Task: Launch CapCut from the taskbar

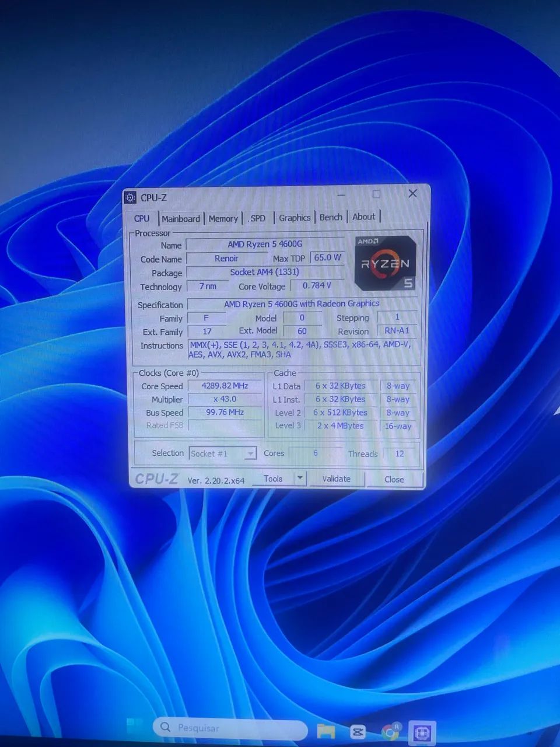Action: click(x=358, y=731)
